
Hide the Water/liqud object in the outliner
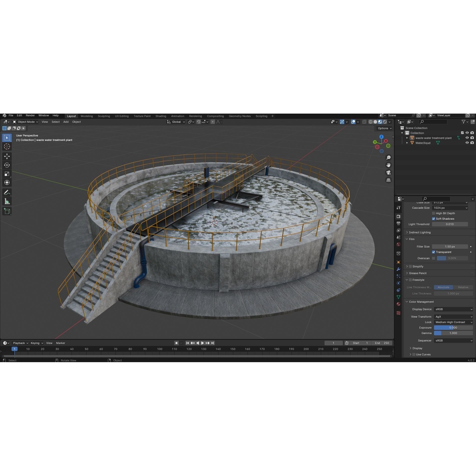(x=467, y=143)
